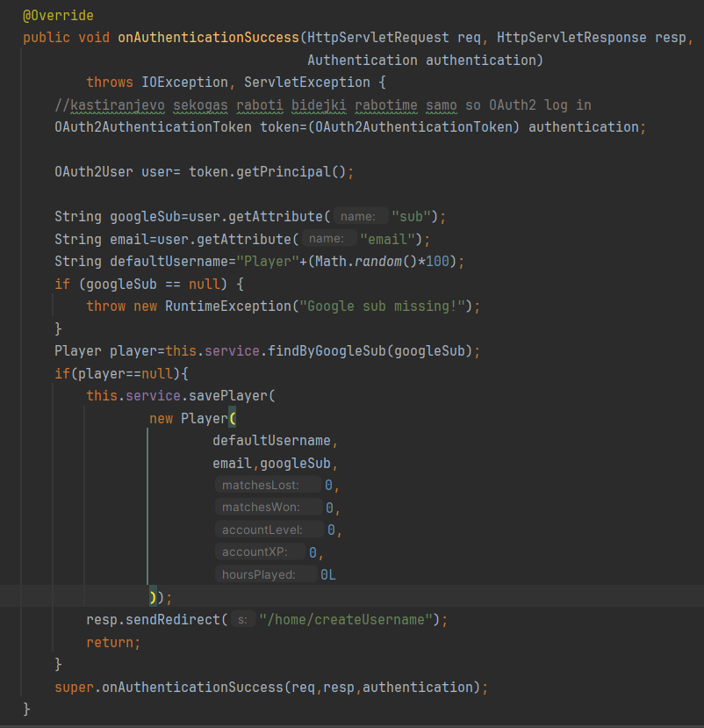704x728 pixels.
Task: Click the underlined word kastiranjevo in the comment
Action: click(113, 105)
